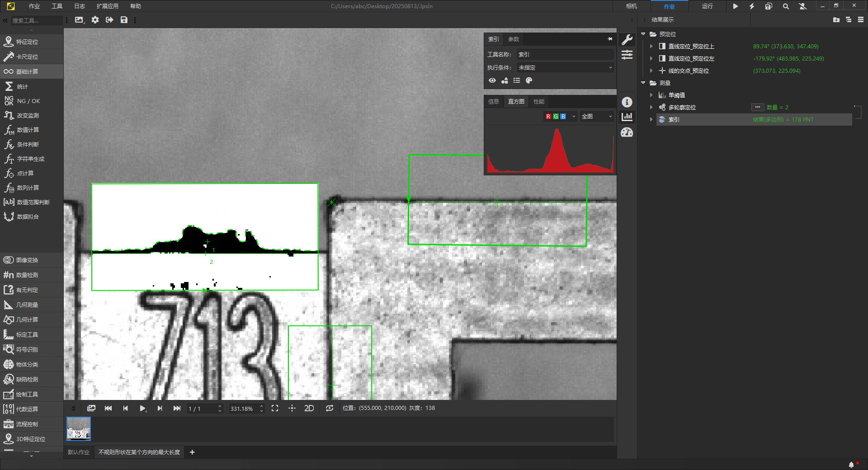Toggle the 2D view mode button
The image size is (868, 470).
click(x=309, y=409)
